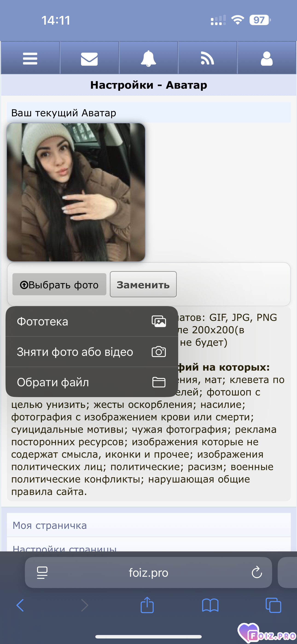Open Safari tabs overview icon

273,605
